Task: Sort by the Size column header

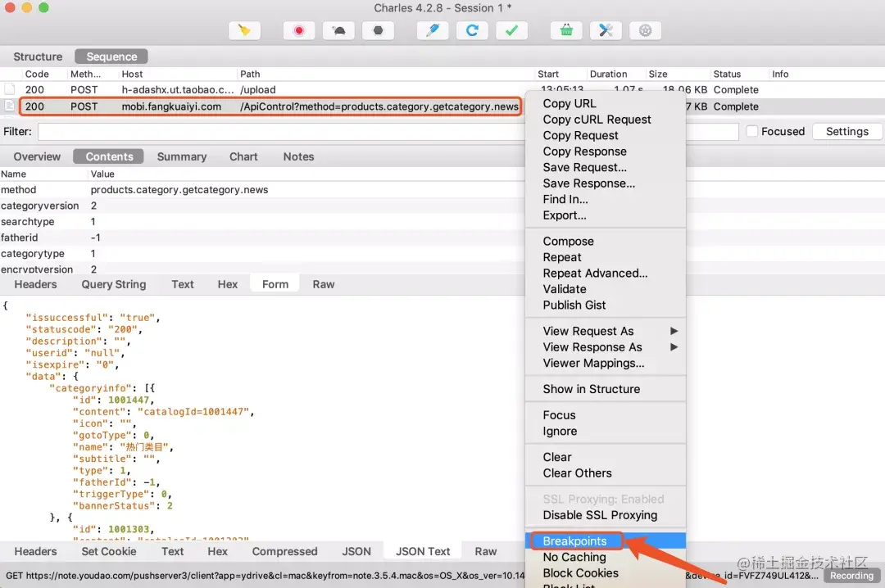Action: (x=657, y=74)
